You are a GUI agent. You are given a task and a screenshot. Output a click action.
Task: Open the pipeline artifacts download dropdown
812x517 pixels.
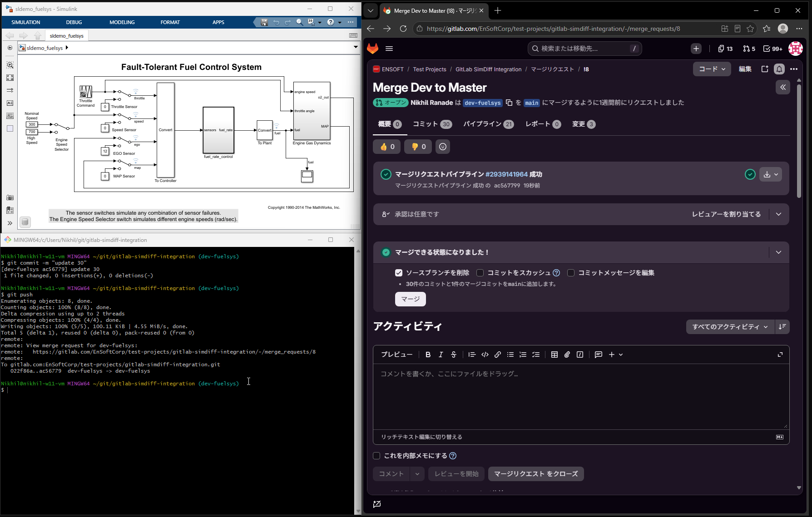[x=771, y=174]
